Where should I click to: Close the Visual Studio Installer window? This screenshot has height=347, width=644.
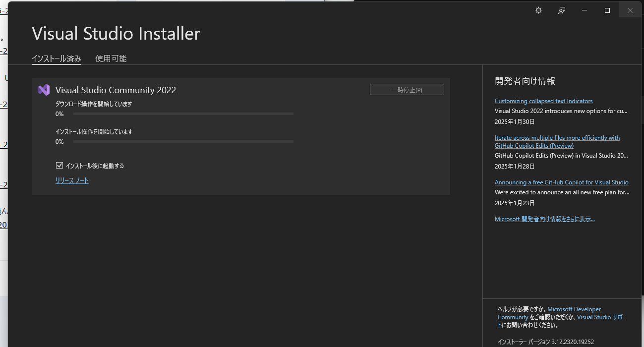(x=630, y=10)
